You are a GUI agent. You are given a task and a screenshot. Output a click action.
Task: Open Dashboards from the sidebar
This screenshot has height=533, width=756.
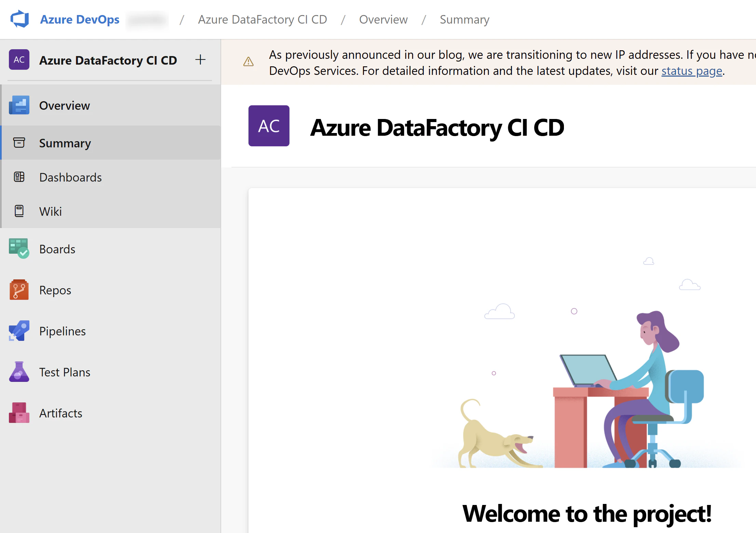click(111, 177)
